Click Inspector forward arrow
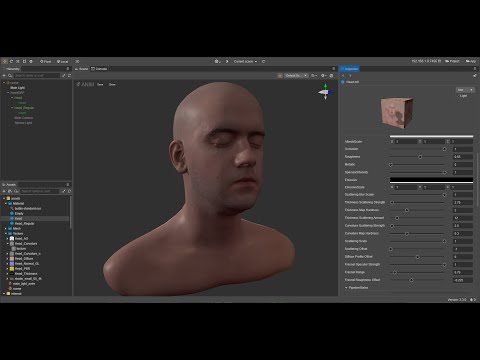Viewport: 480px width, 360px height. tap(350, 76)
